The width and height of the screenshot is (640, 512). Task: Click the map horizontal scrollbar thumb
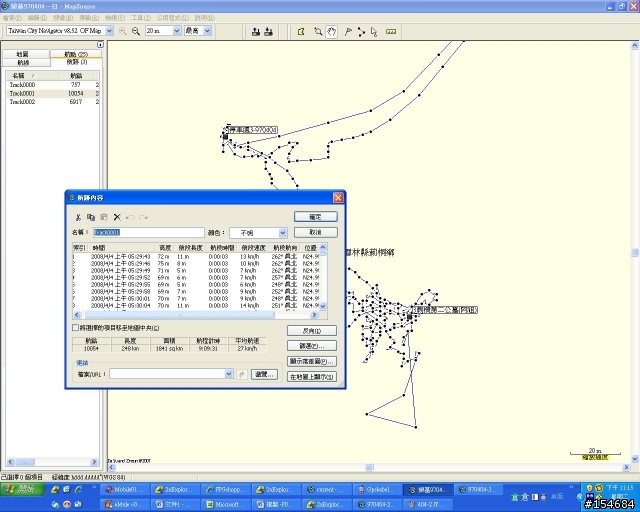[369, 467]
